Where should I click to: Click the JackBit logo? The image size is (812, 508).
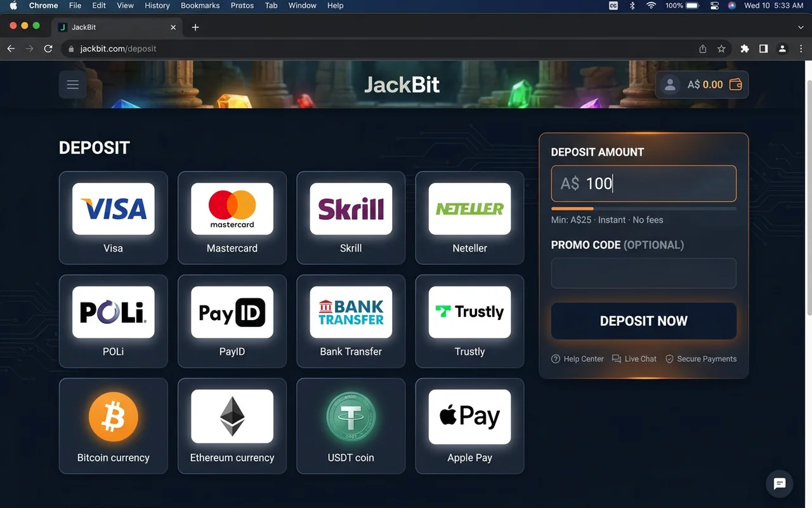click(402, 84)
